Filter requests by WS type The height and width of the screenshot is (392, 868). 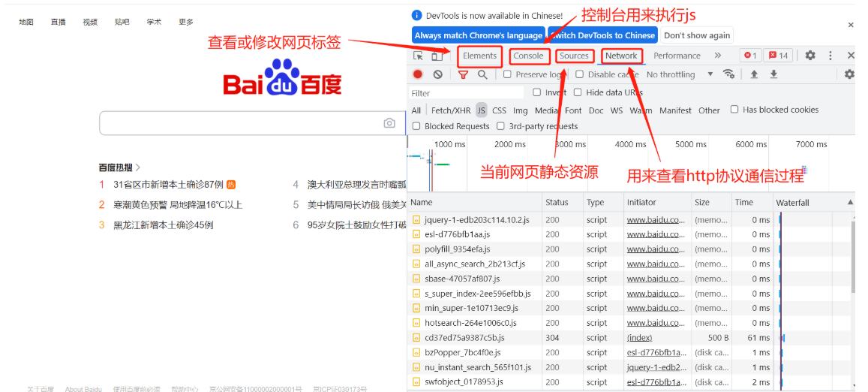pyautogui.click(x=617, y=110)
